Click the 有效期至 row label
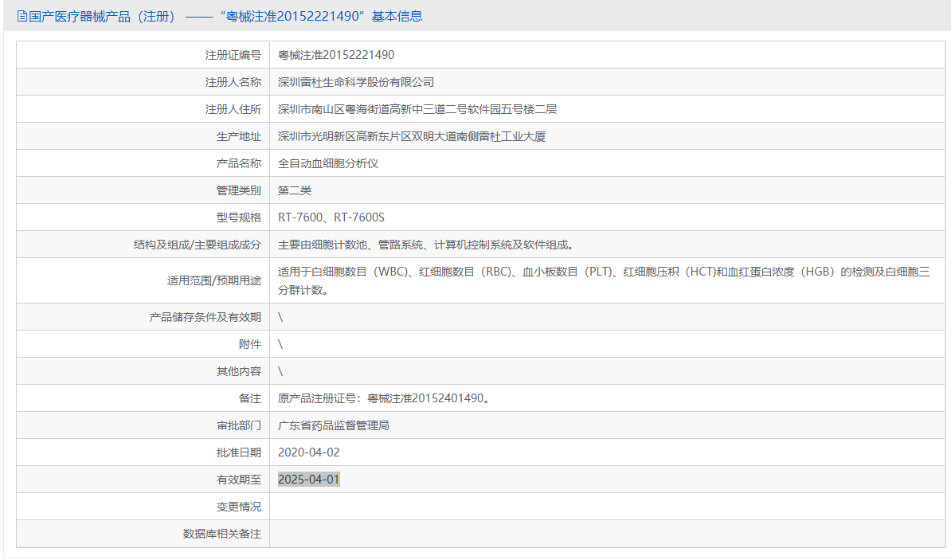 point(238,480)
